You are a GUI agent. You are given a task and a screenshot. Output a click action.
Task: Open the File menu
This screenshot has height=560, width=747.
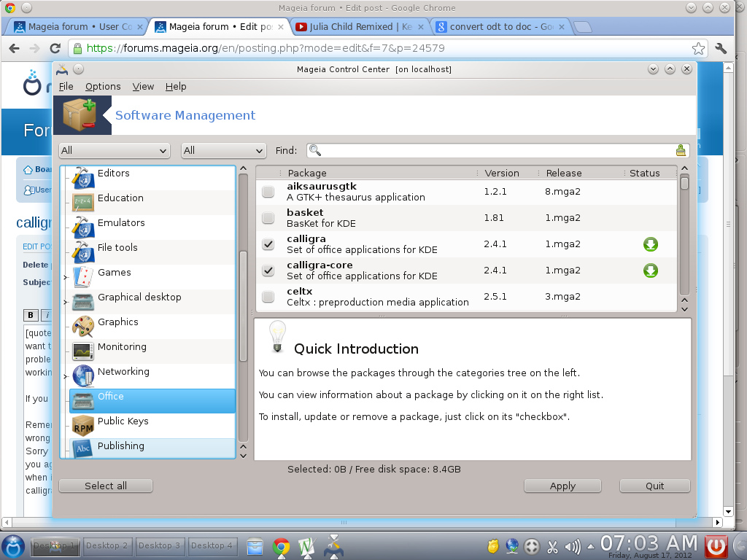point(66,87)
